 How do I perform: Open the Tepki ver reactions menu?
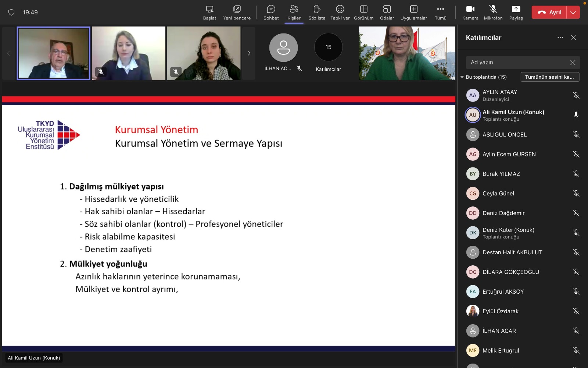click(340, 12)
